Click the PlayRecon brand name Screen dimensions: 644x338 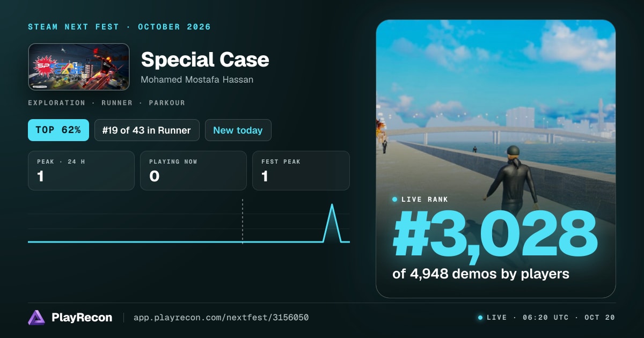pos(82,318)
